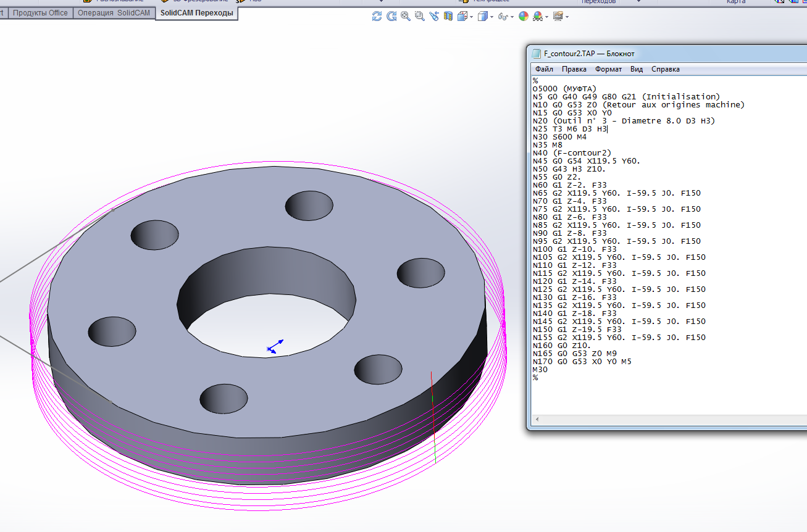Click the Display Style box icon

point(483,17)
